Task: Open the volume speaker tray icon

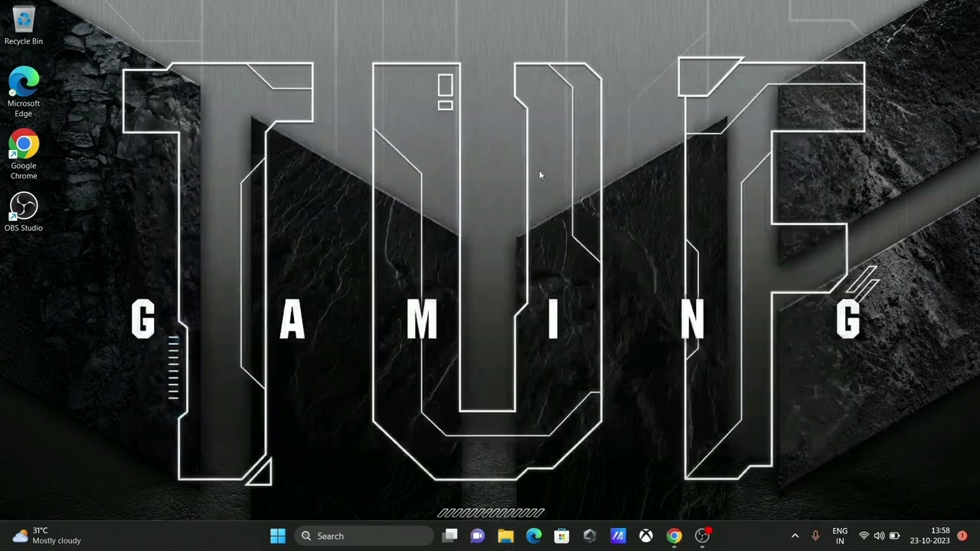Action: [x=879, y=536]
